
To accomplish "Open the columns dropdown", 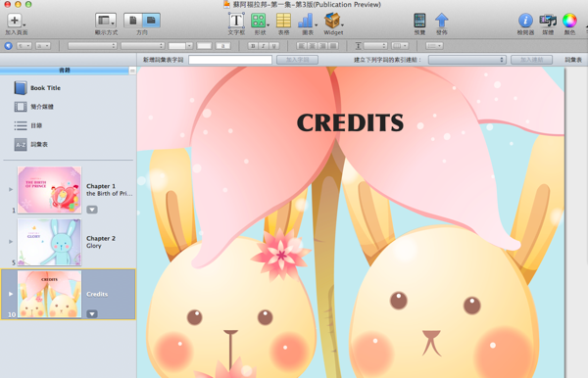I will (x=400, y=46).
